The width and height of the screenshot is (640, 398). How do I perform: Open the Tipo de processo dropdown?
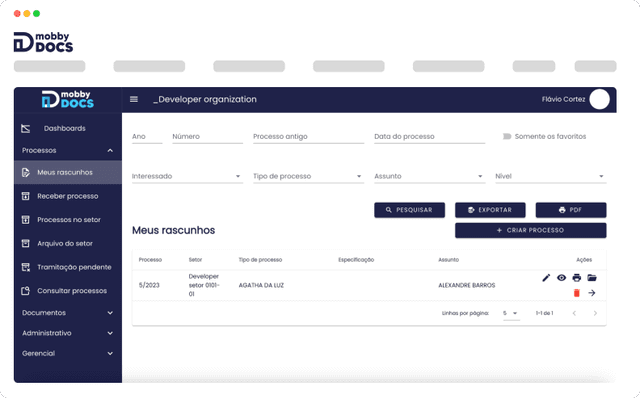[x=308, y=176]
